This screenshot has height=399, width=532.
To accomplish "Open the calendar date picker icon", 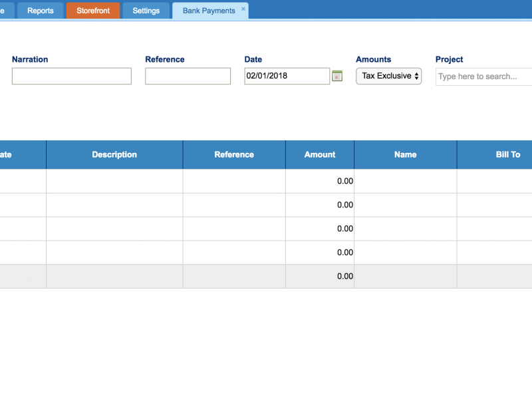I will tap(337, 76).
